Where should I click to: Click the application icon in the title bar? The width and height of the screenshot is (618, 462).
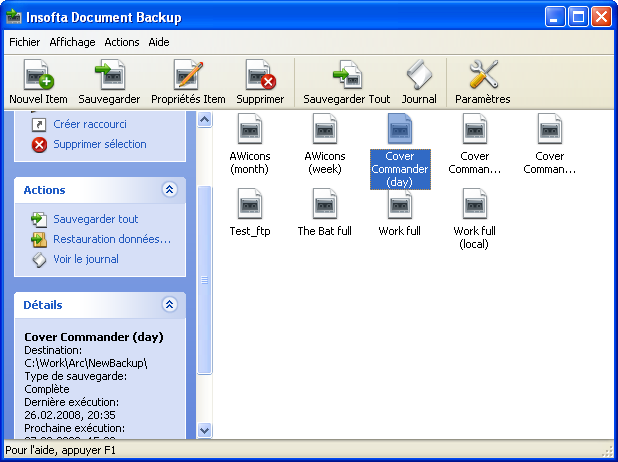[14, 17]
